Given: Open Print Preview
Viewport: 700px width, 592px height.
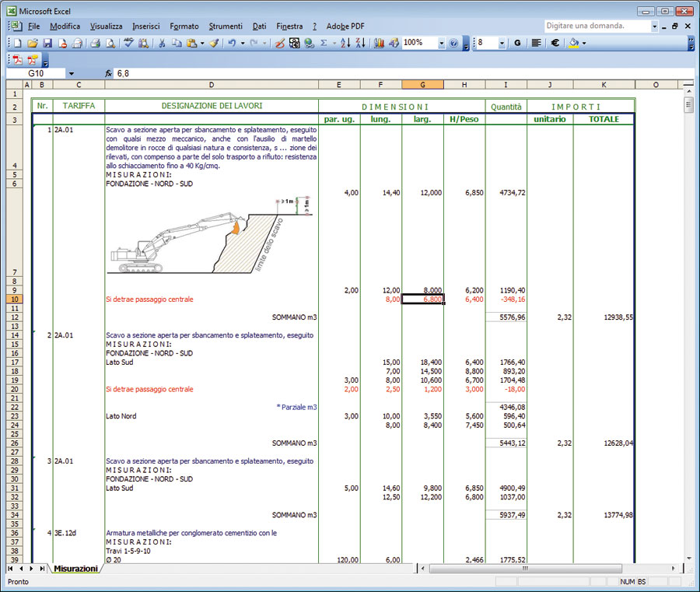Looking at the screenshot, I should pyautogui.click(x=110, y=44).
